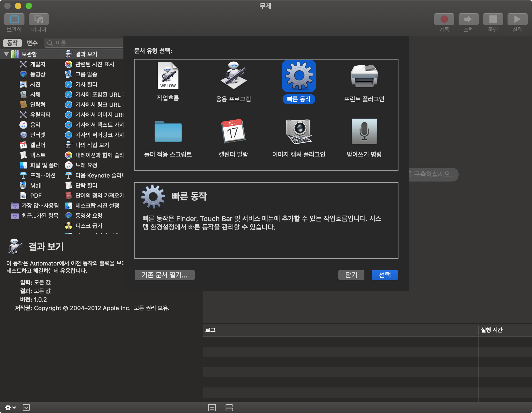Open the gear action menu at bottom left
The image size is (532, 413).
pyautogui.click(x=10, y=407)
